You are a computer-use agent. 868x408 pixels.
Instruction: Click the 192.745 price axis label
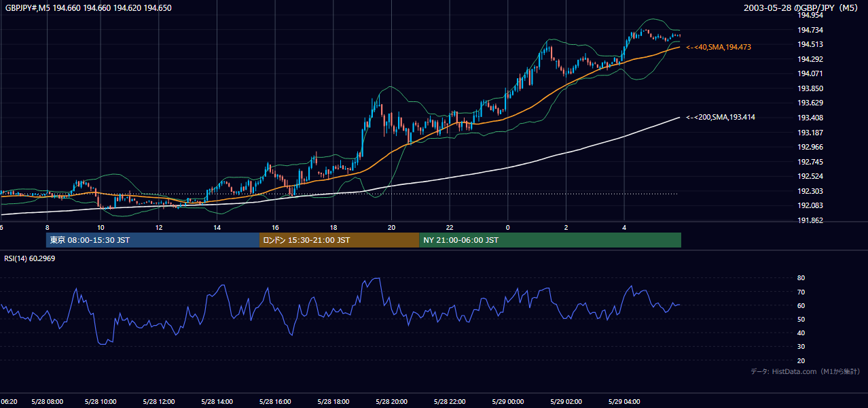810,162
